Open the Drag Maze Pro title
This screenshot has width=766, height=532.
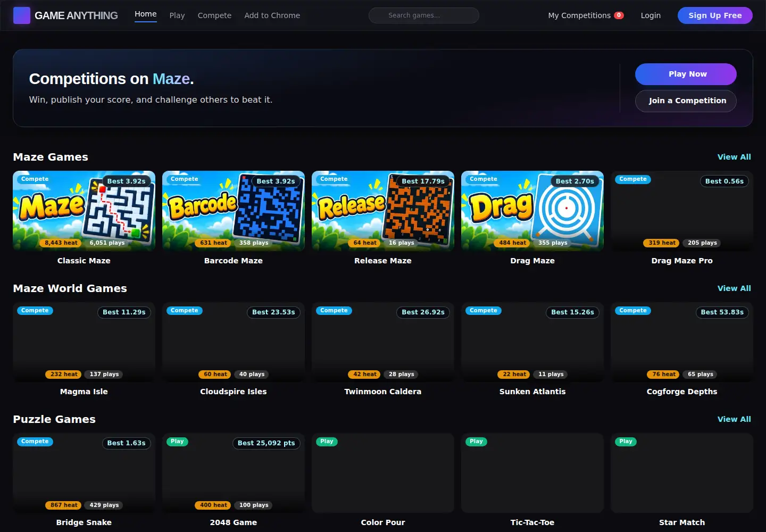click(682, 261)
